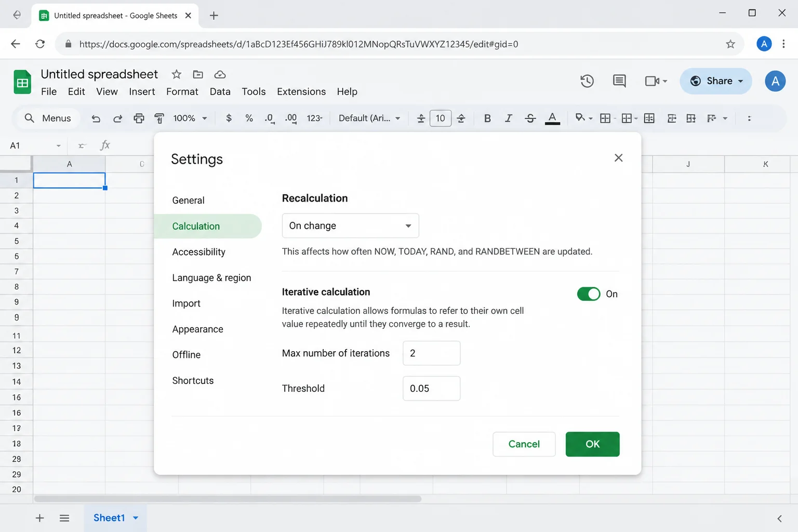Open comments icon in header
Image resolution: width=798 pixels, height=532 pixels.
(619, 81)
